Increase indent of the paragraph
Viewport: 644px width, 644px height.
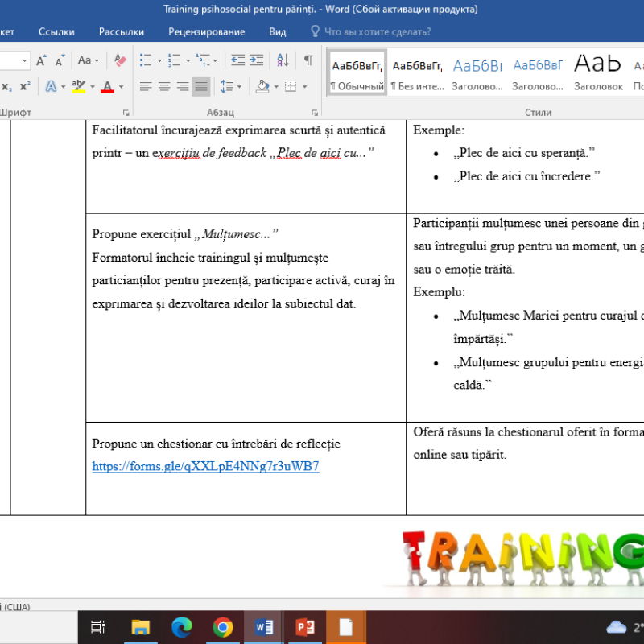coord(256,60)
